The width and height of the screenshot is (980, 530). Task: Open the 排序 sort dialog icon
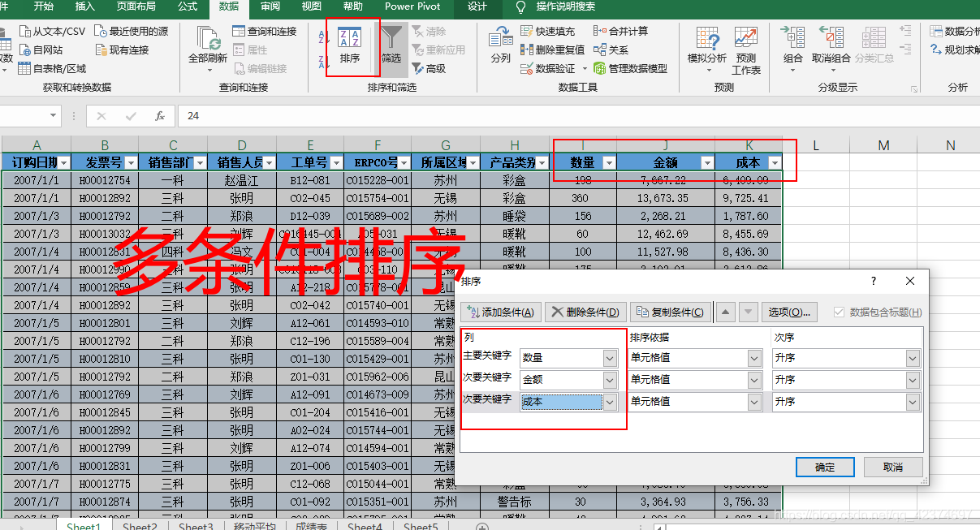click(x=350, y=45)
